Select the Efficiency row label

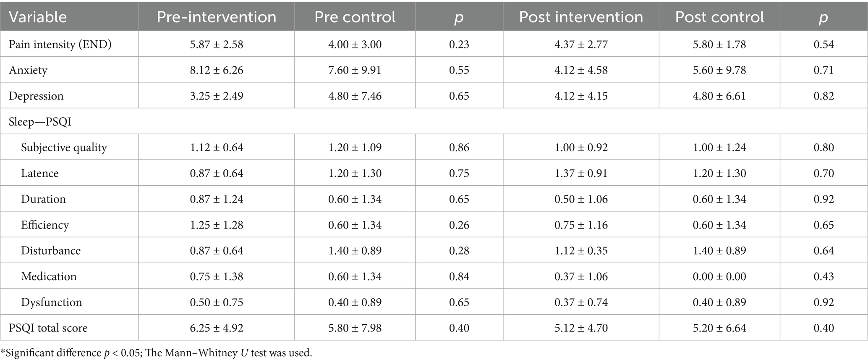coord(45,225)
